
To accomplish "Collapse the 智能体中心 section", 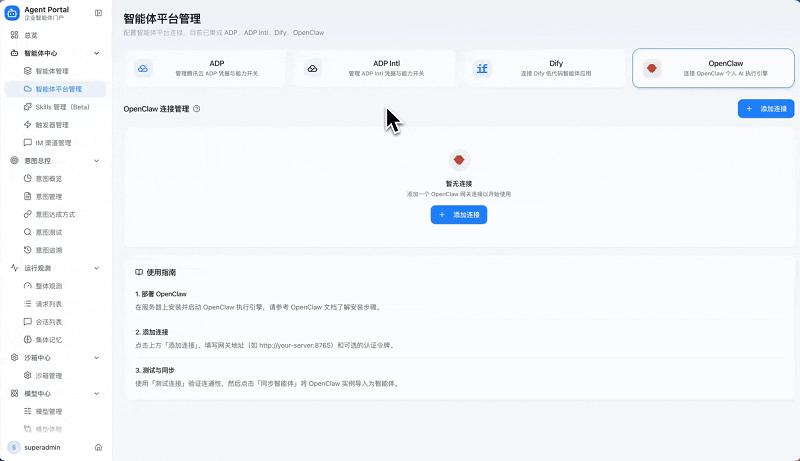I will click(x=96, y=53).
